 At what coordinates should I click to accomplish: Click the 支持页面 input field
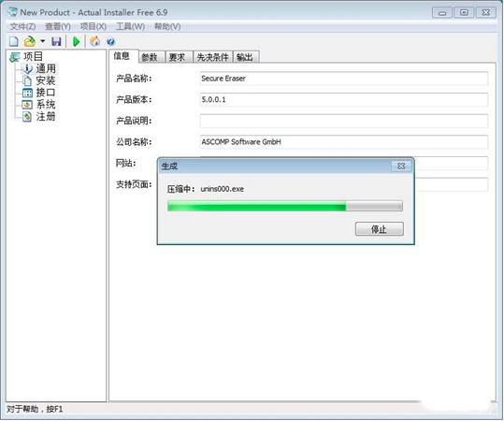click(452, 184)
